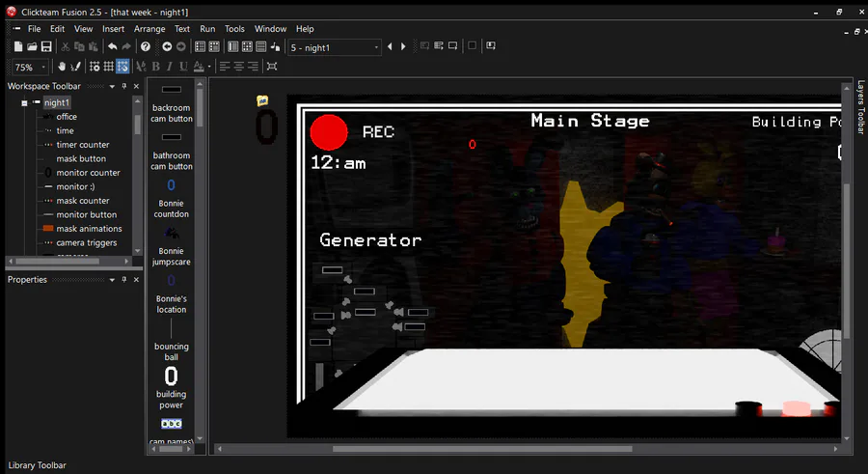Open the '5 - night1' frame dropdown
Screen dimensions: 868x474
coord(376,47)
